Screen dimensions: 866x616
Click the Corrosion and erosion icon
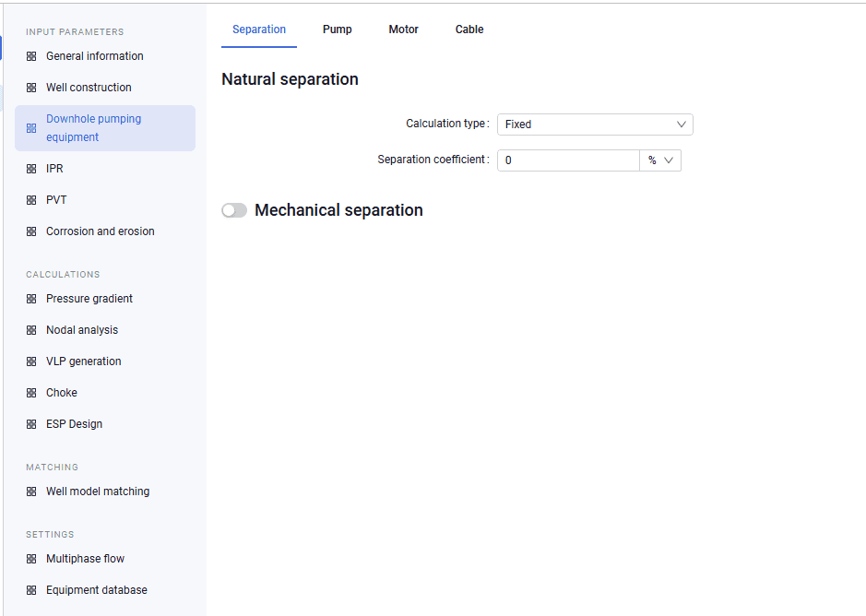(x=31, y=231)
